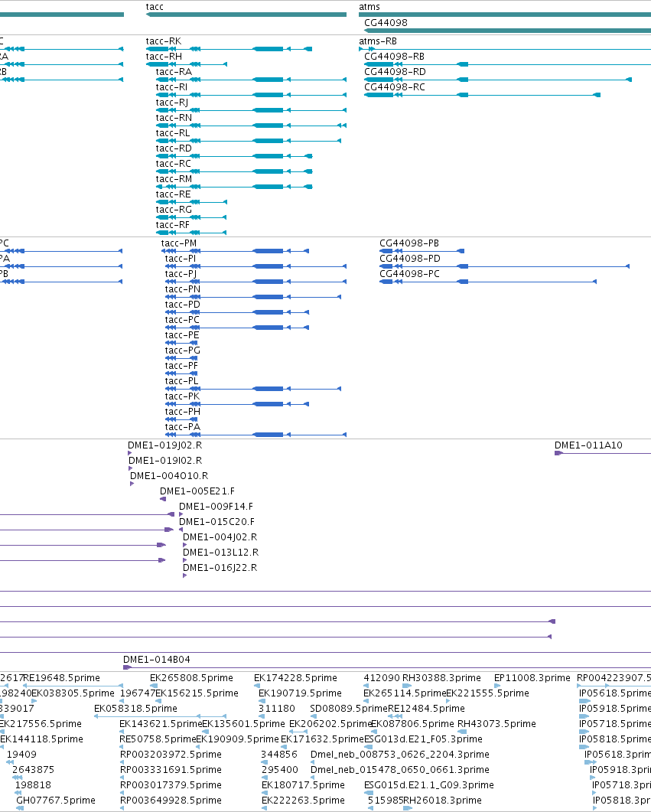Select the tacc-PL protein label
The height and width of the screenshot is (812, 651).
point(181,380)
